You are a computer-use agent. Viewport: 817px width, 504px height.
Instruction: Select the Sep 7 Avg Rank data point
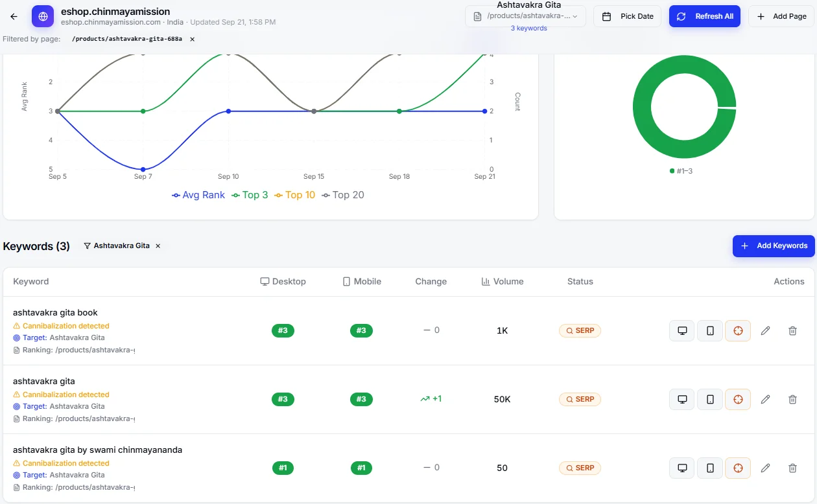click(x=143, y=170)
